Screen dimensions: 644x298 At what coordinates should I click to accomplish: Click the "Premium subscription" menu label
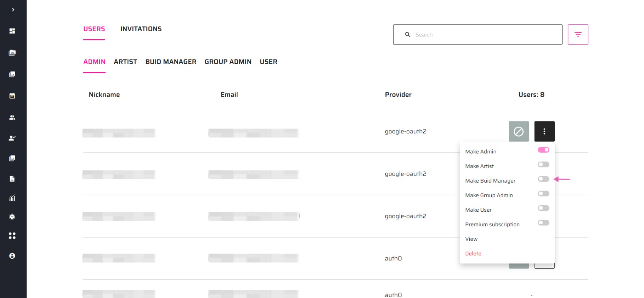(x=492, y=224)
